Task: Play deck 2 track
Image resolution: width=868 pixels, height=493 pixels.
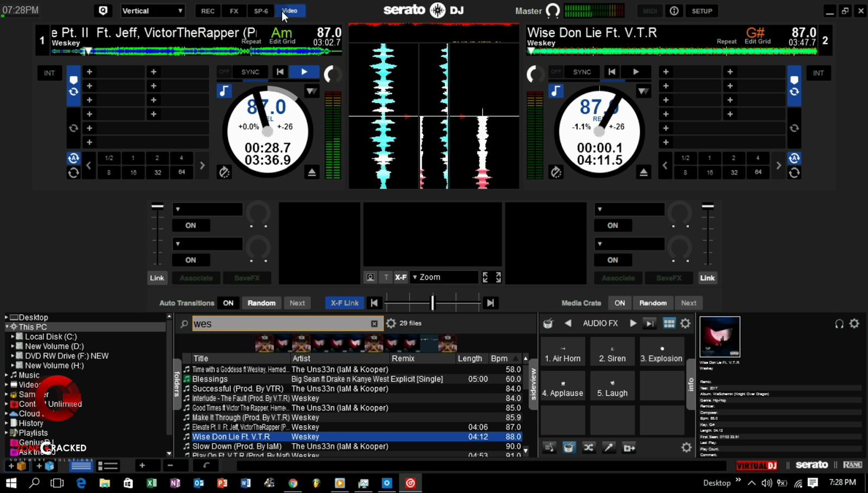Action: point(636,72)
